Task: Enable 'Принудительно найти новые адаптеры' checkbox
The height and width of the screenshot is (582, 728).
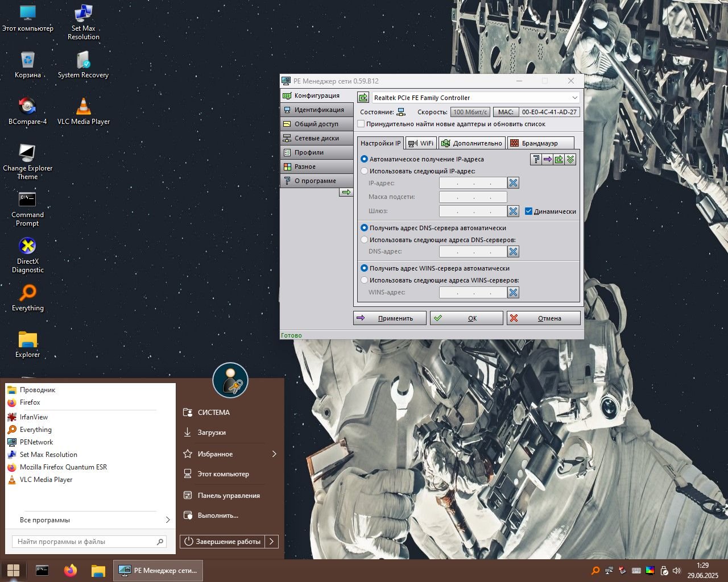Action: [361, 124]
